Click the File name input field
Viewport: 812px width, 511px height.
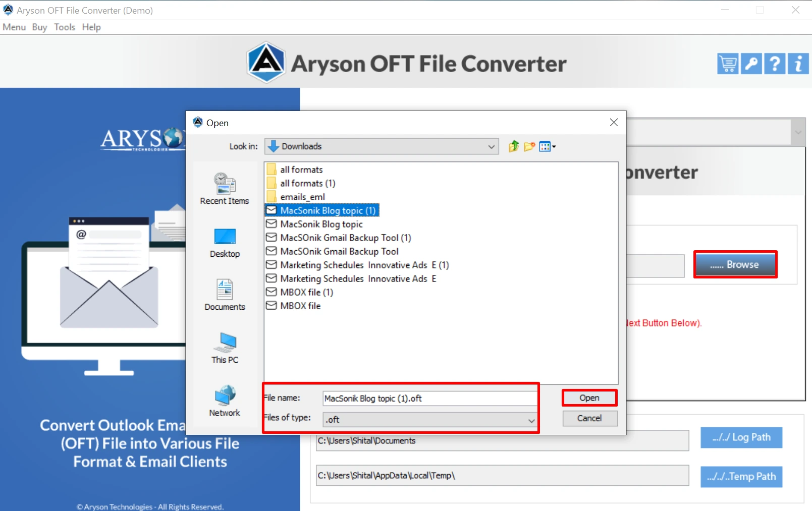pos(430,399)
